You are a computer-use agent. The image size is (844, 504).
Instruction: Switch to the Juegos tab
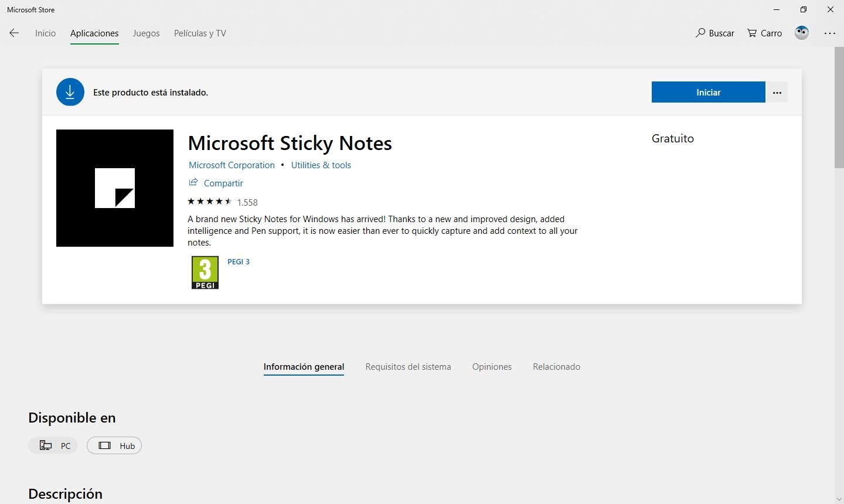pos(146,33)
